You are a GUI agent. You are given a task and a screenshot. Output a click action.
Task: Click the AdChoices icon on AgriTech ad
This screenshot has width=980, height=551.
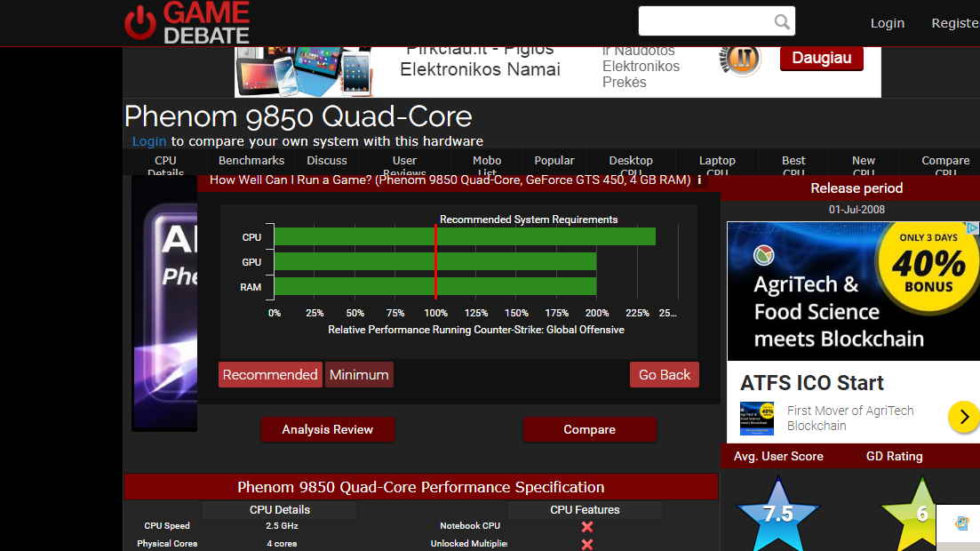pos(973,228)
